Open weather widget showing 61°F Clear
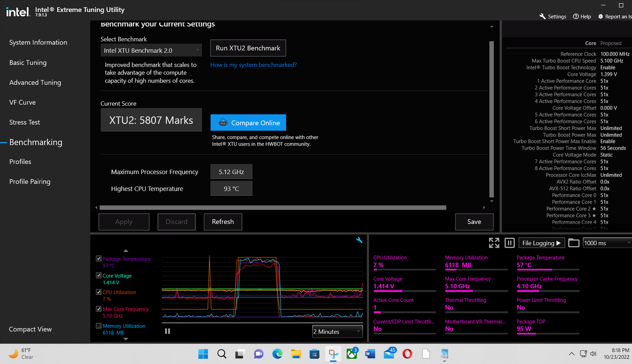 click(21, 354)
